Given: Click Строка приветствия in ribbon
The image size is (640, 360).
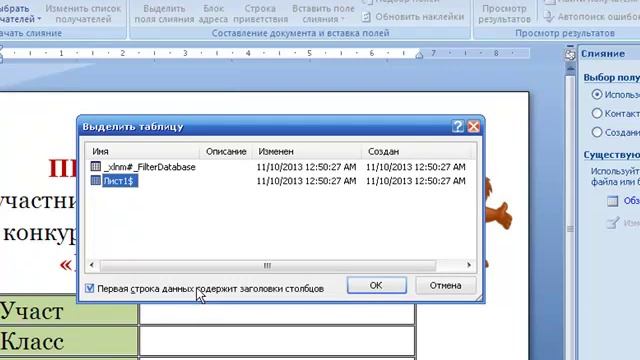Looking at the screenshot, I should 260,14.
